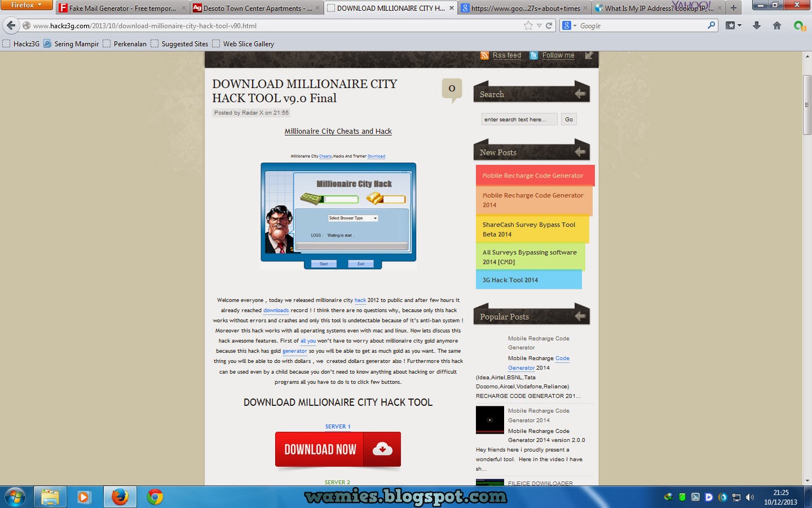Reload the page with the refresh icon

pyautogui.click(x=549, y=25)
